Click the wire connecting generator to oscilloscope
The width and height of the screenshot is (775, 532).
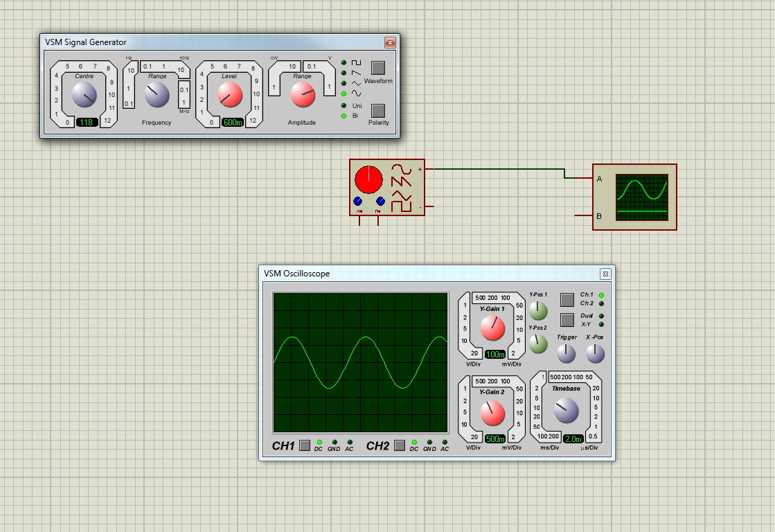click(499, 169)
